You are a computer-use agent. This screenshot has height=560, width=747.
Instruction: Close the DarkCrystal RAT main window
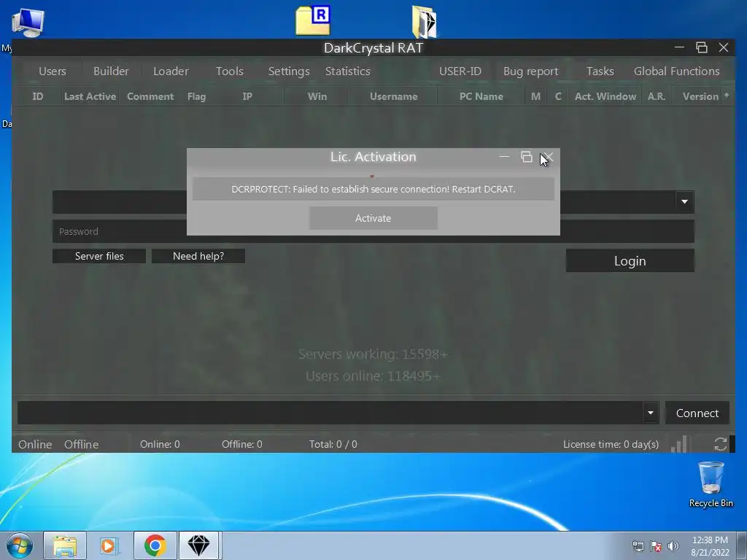pyautogui.click(x=723, y=47)
